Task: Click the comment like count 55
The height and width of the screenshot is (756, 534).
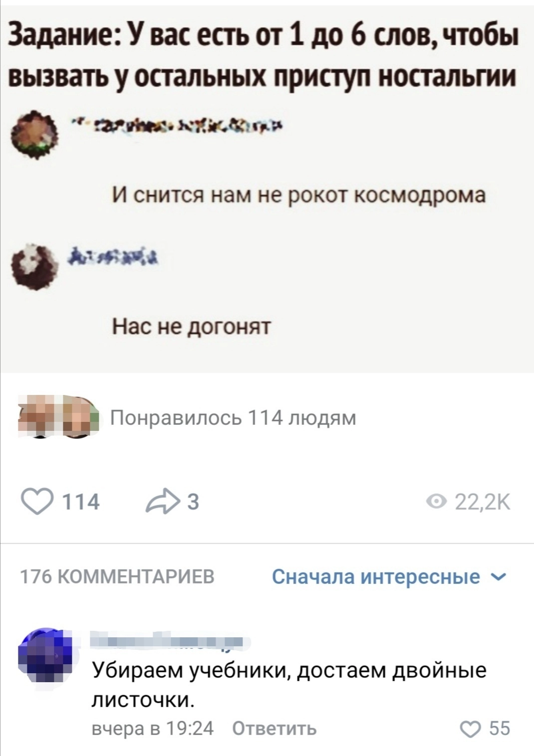Action: pyautogui.click(x=500, y=729)
